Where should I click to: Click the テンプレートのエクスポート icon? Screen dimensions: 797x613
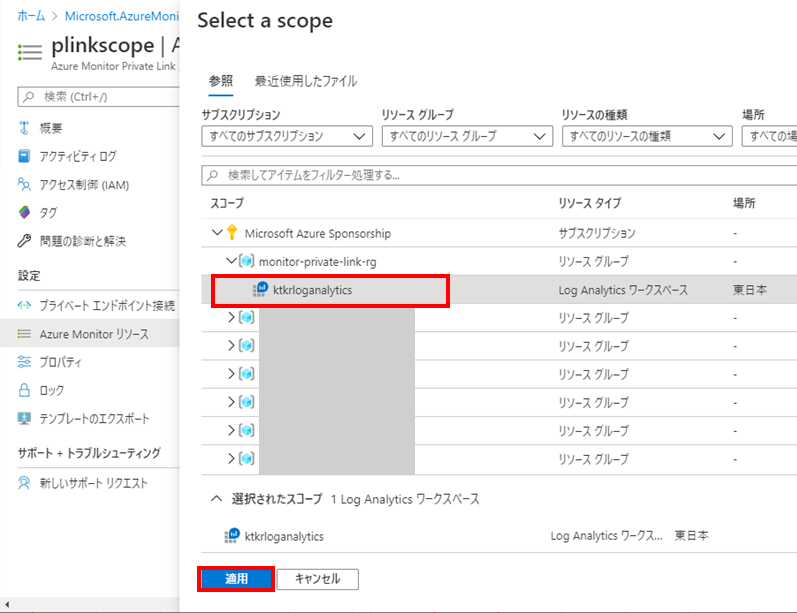coord(24,418)
